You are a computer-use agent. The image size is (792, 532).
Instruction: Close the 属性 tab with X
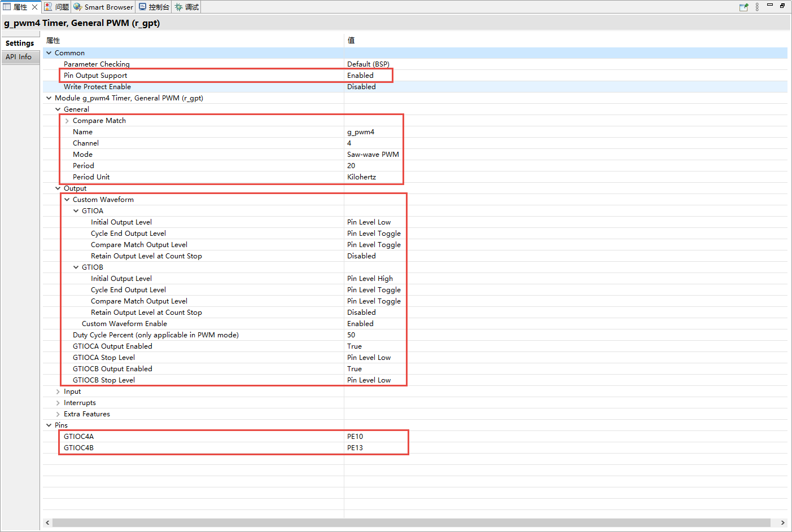(34, 7)
